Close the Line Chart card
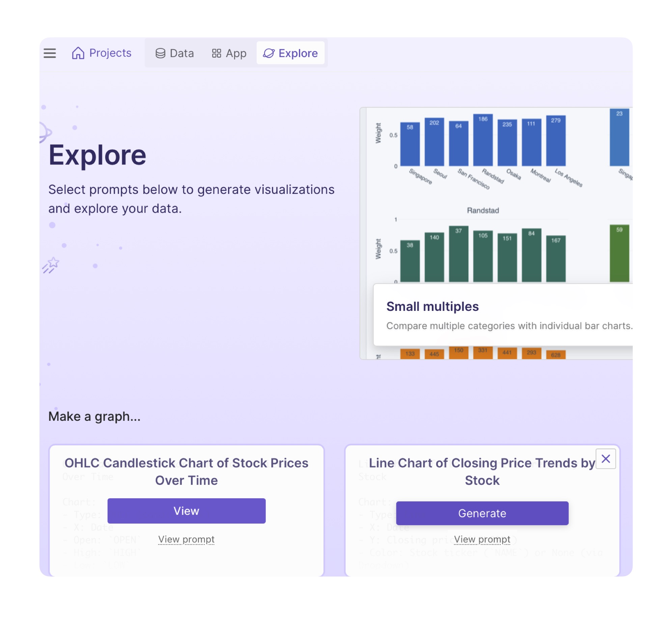 pos(605,459)
